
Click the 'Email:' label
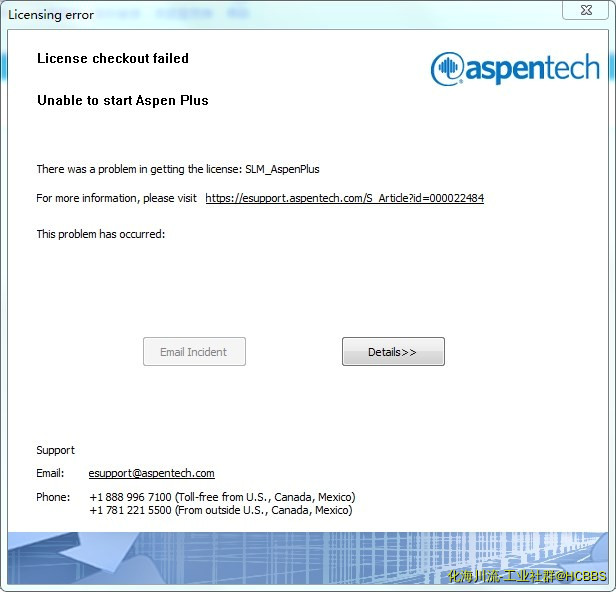click(x=50, y=473)
